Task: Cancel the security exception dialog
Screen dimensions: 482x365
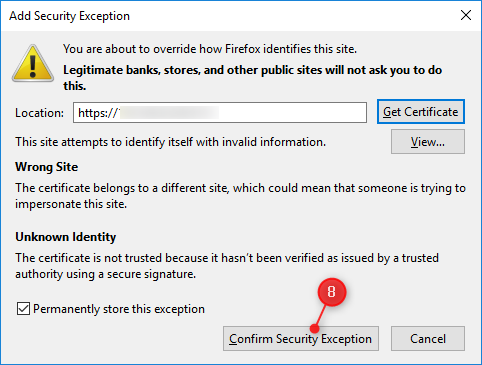Action: click(428, 339)
